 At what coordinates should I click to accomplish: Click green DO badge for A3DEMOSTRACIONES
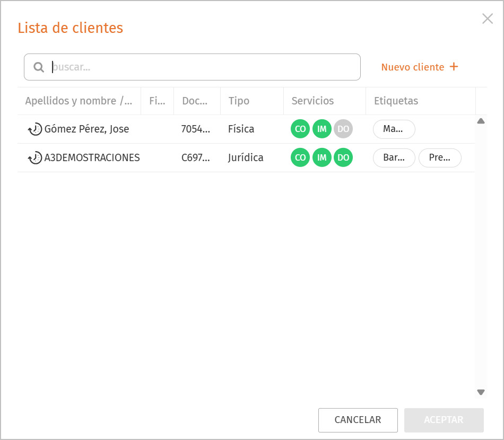pos(343,157)
